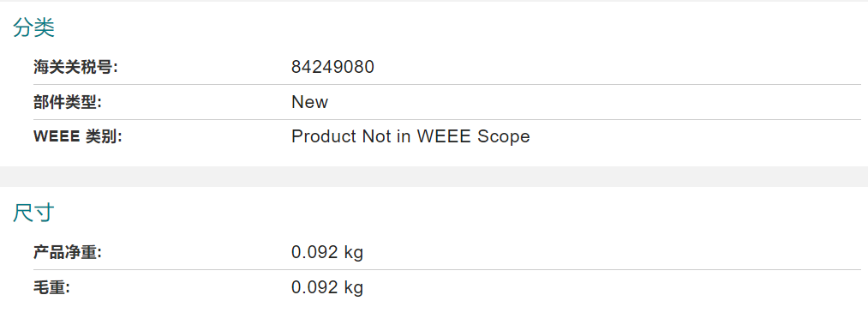Click the tariff number 84249080
Image resolution: width=868 pixels, height=313 pixels.
tap(332, 68)
